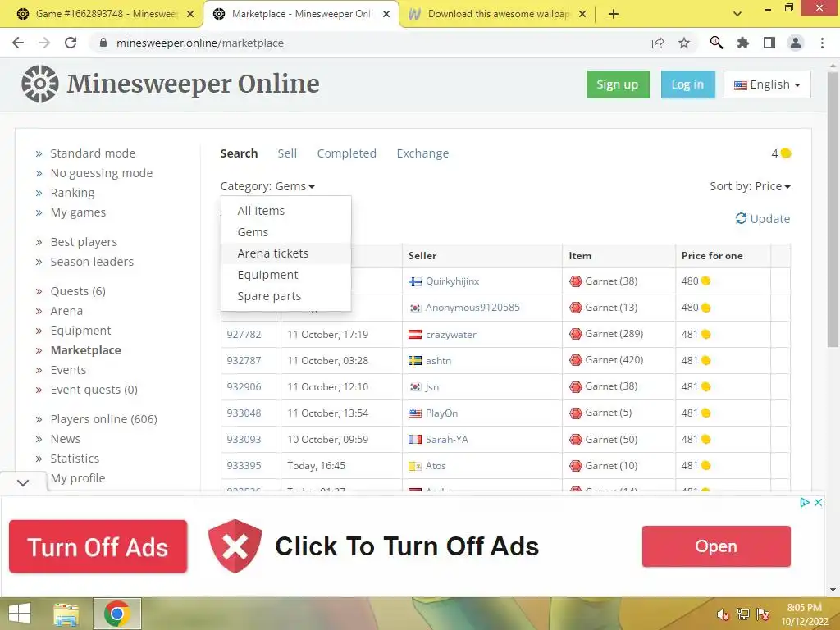
Task: Click the network tray icon
Action: (x=742, y=614)
